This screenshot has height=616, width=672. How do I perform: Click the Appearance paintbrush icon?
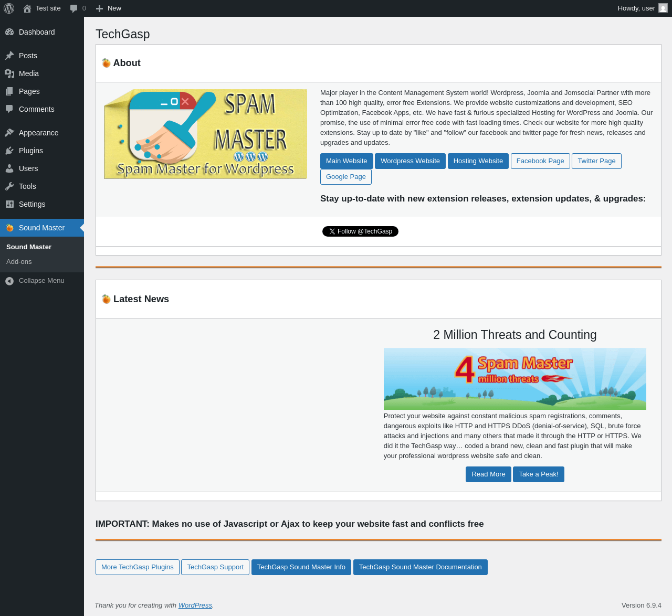[9, 133]
